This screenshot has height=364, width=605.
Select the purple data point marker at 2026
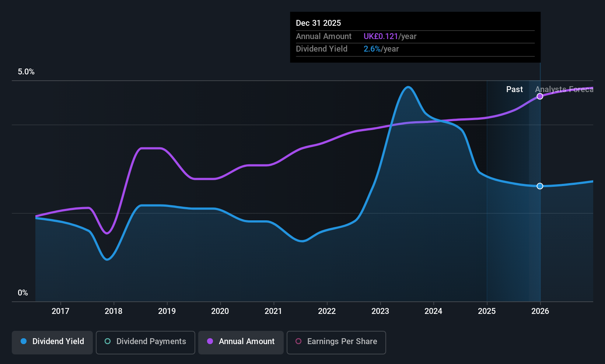[x=540, y=96]
